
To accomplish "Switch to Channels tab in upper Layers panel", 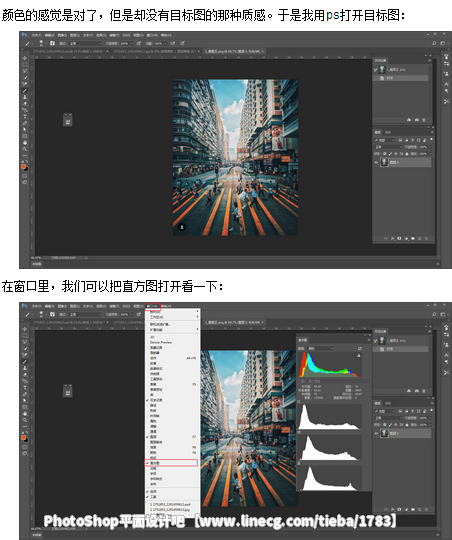I will pos(388,132).
